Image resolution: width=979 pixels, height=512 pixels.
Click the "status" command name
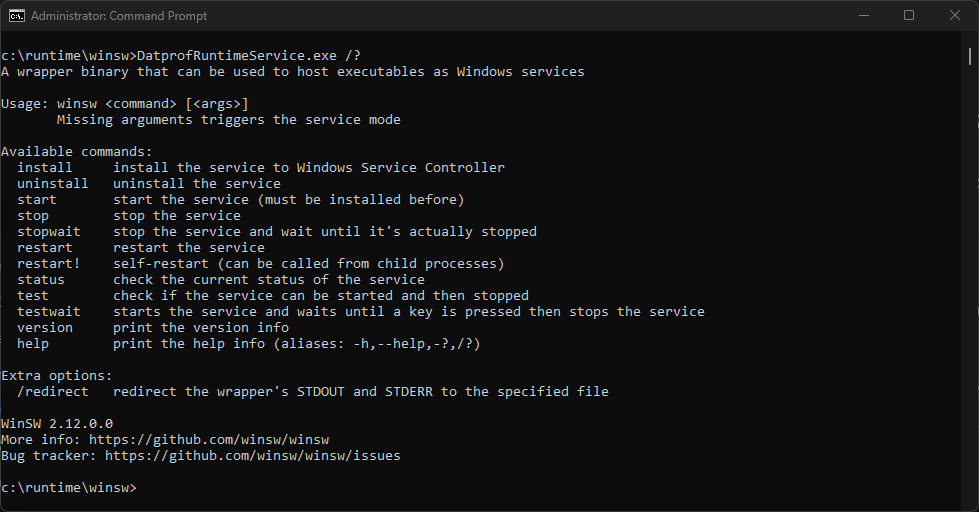pyautogui.click(x=41, y=280)
